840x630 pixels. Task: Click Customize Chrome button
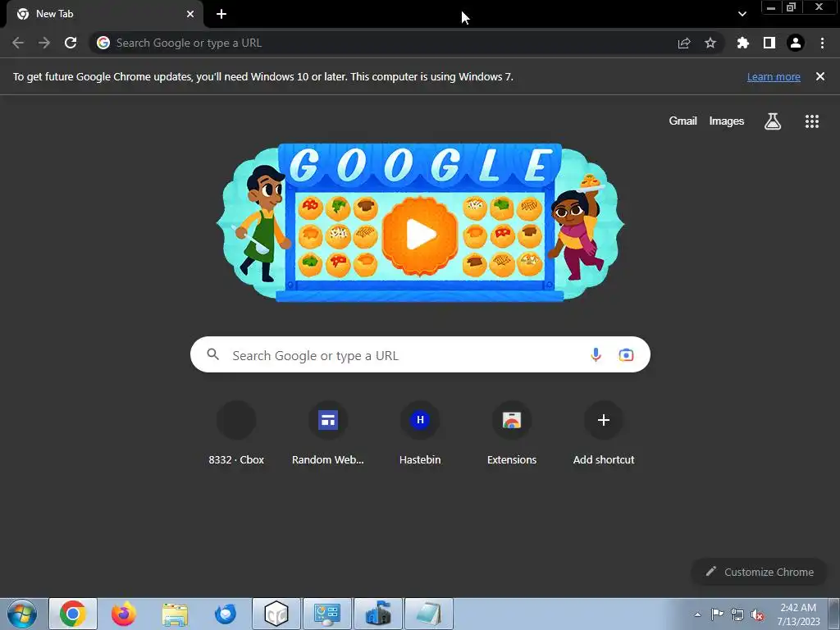tap(760, 572)
